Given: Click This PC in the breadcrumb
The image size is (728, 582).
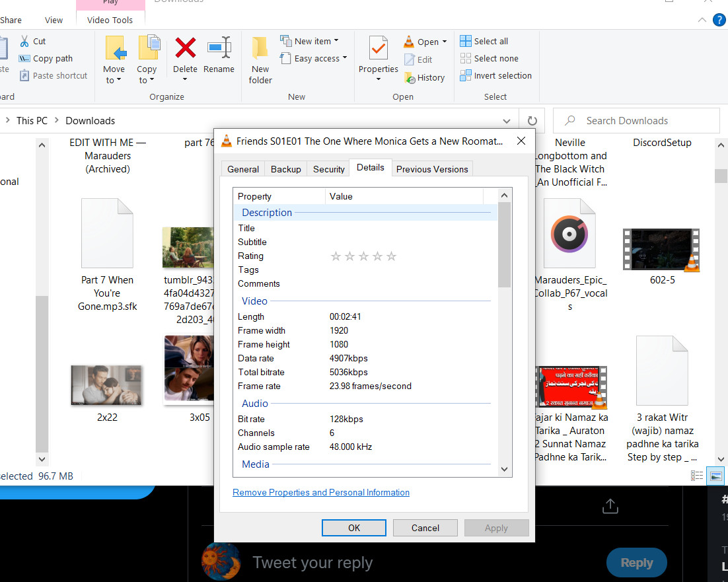Looking at the screenshot, I should click(32, 121).
